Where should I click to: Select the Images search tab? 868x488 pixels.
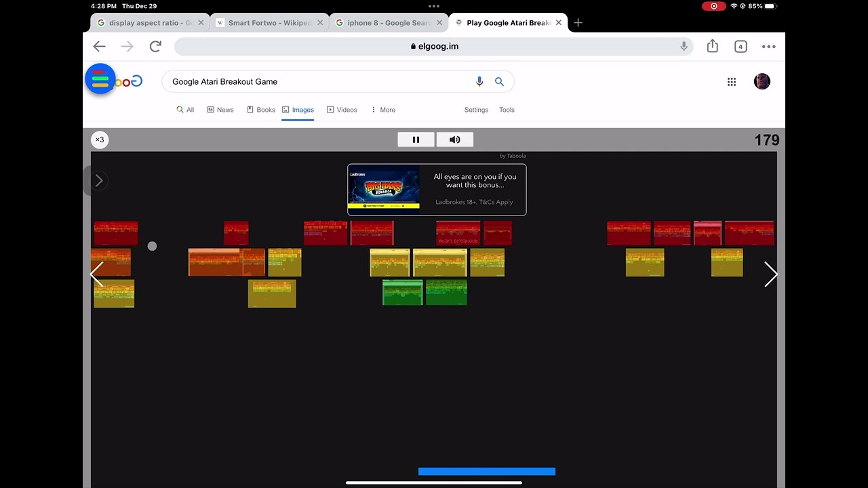(x=298, y=110)
